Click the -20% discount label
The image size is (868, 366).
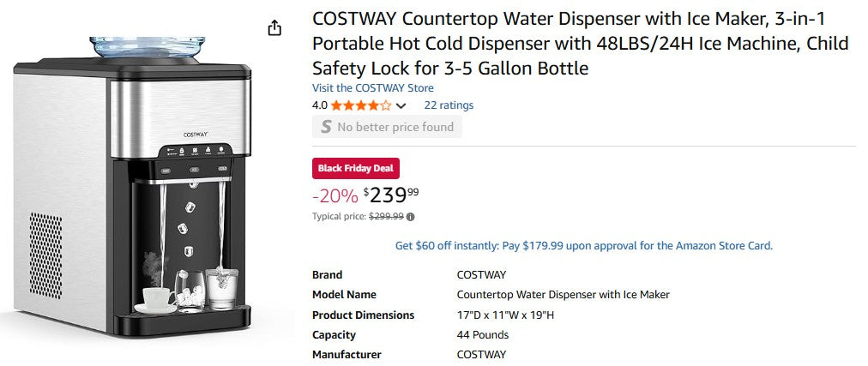335,195
